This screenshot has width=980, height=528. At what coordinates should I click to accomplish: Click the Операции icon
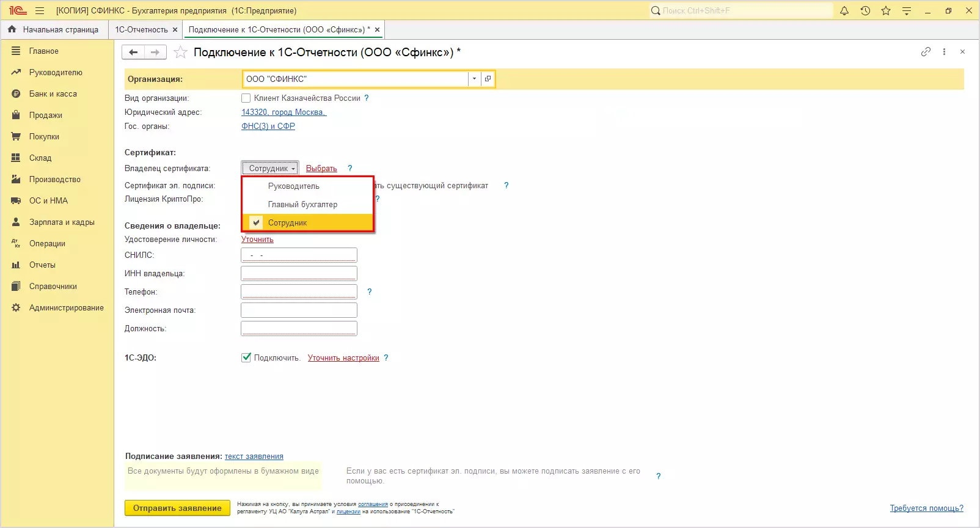[x=16, y=243]
